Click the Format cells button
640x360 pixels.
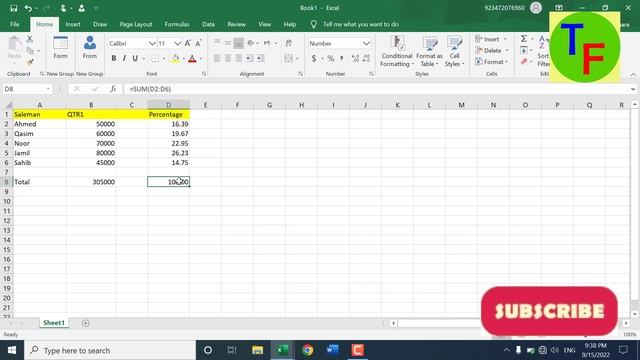[x=491, y=62]
